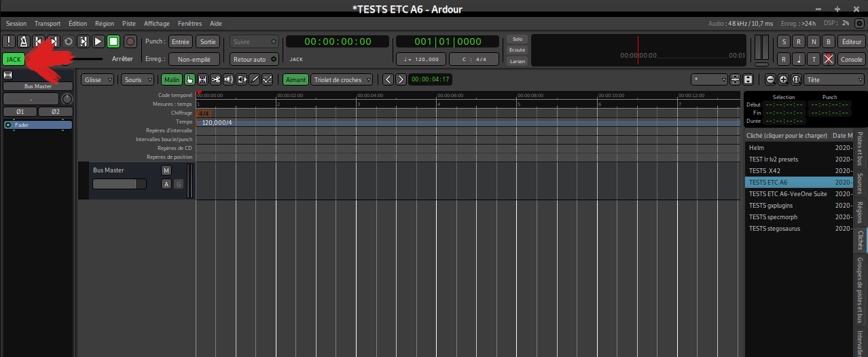Viewport: 868px width, 357px height.
Task: Open the Souris edit point dropdown
Action: 137,79
